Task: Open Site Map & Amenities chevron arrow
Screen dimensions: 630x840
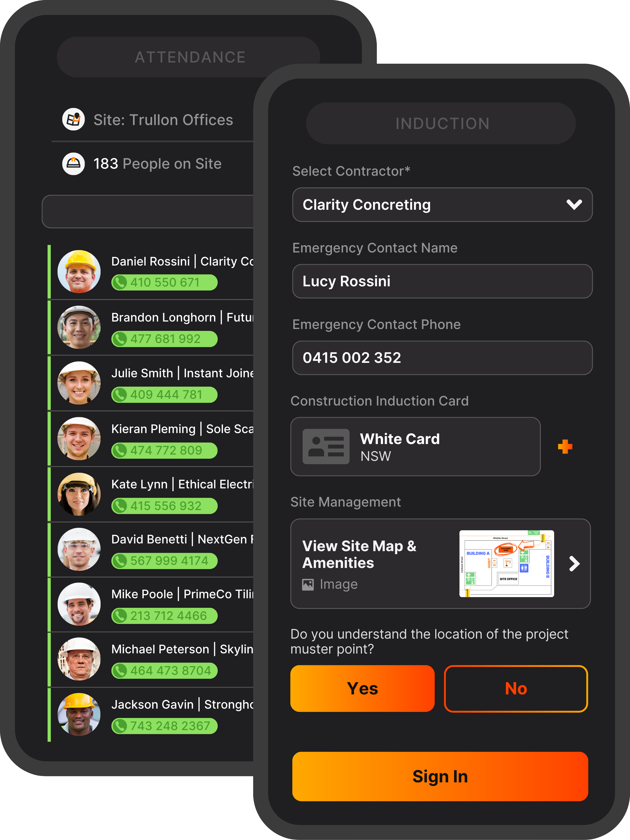Action: pyautogui.click(x=574, y=563)
